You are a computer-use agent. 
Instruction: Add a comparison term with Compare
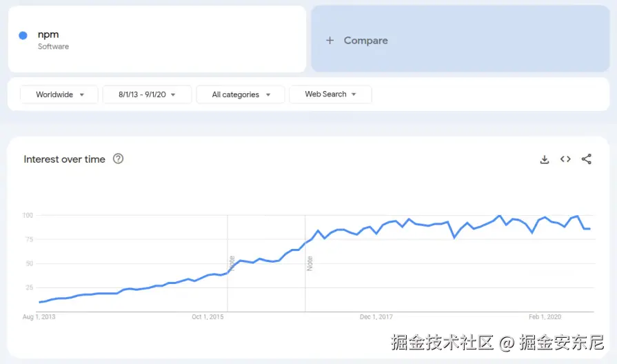[461, 39]
